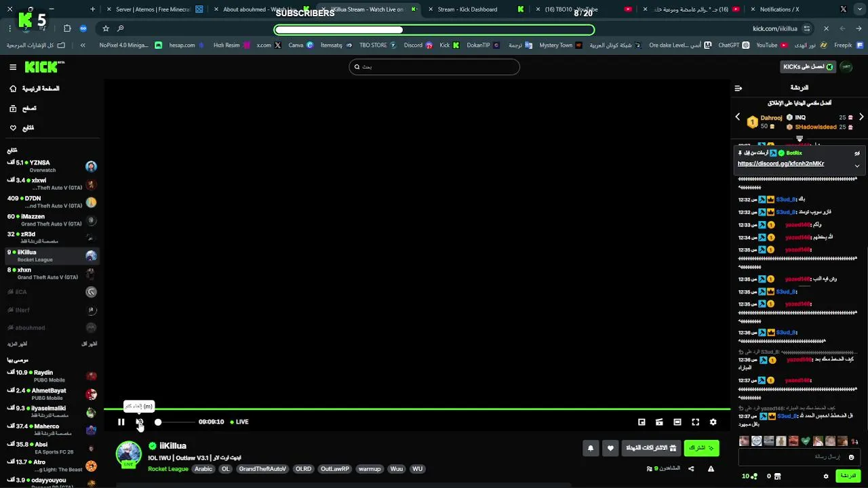The image size is (868, 488).
Task: Hide the pinned BotRix message
Action: (857, 153)
